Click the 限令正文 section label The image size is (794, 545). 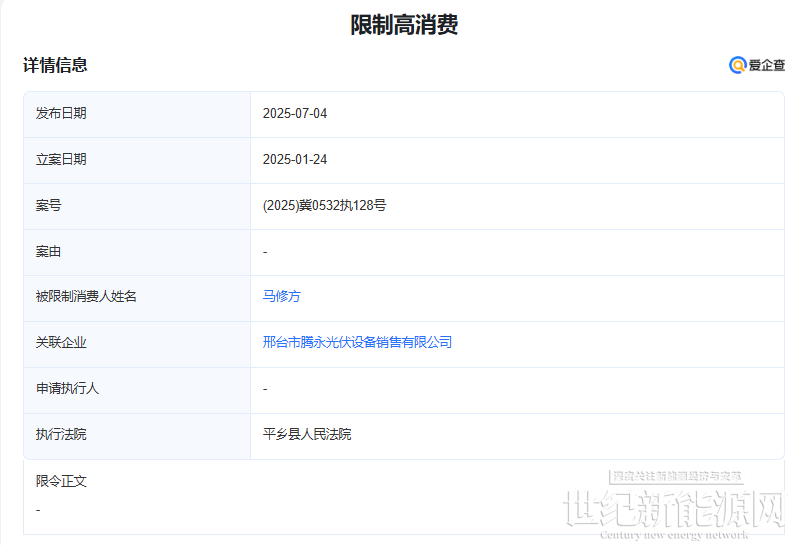click(61, 481)
